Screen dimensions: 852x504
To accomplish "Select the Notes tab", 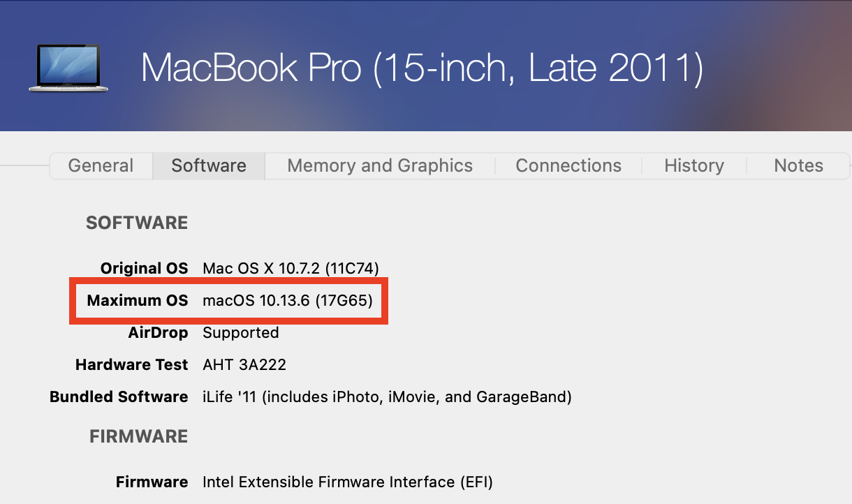I will point(798,166).
